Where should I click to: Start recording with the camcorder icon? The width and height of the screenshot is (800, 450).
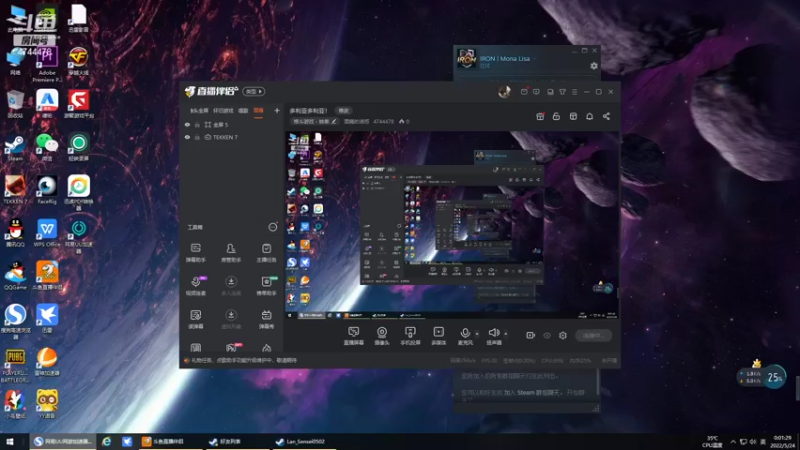tap(531, 335)
